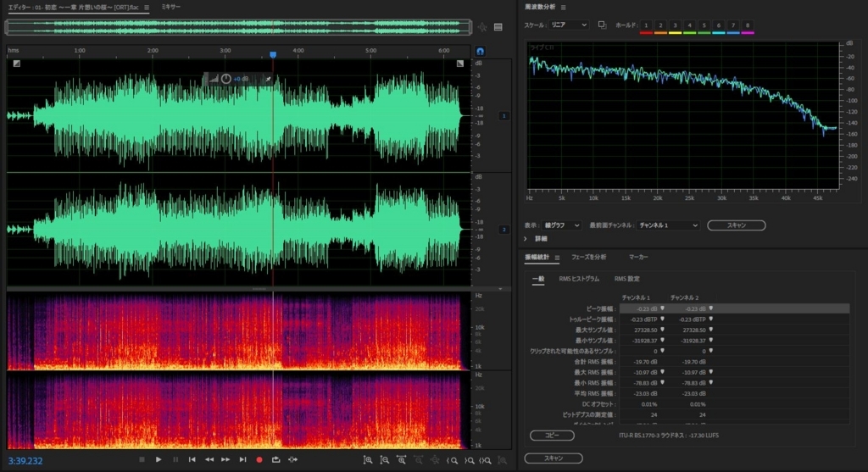This screenshot has height=472, width=868.
Task: Toggle hold button 3
Action: 675,25
